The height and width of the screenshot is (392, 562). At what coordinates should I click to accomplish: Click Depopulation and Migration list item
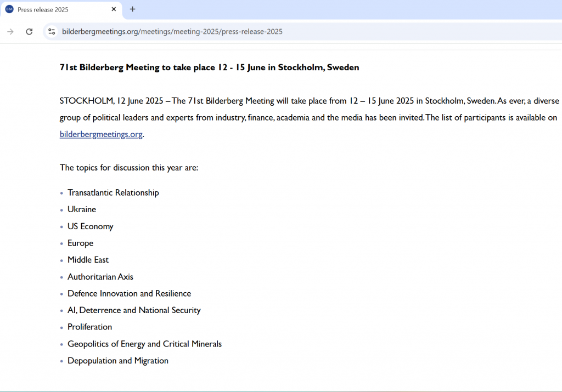(118, 361)
